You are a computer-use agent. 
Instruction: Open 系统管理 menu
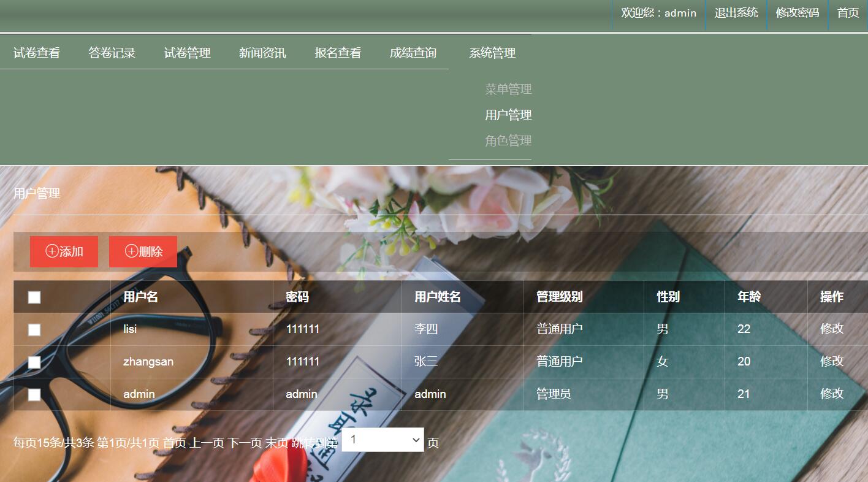click(492, 53)
